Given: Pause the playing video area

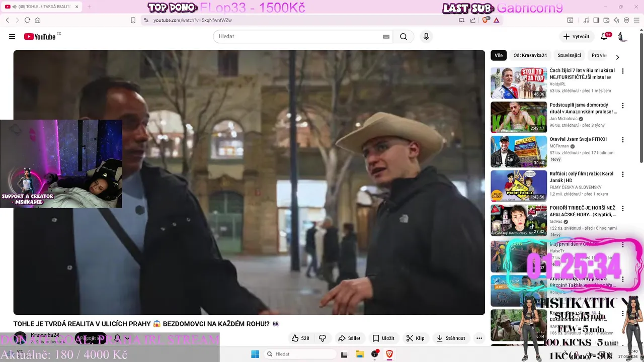Looking at the screenshot, I should (249, 183).
